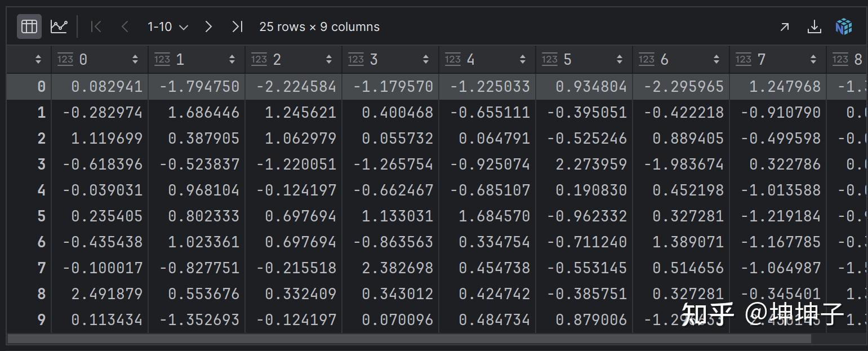
Task: Sort by column 0 header arrows
Action: (135, 59)
